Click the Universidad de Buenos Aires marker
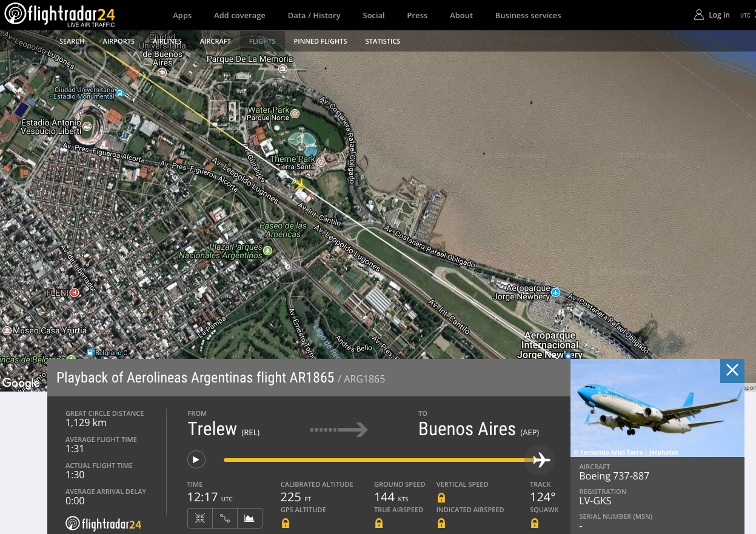Image resolution: width=756 pixels, height=534 pixels. [162, 72]
